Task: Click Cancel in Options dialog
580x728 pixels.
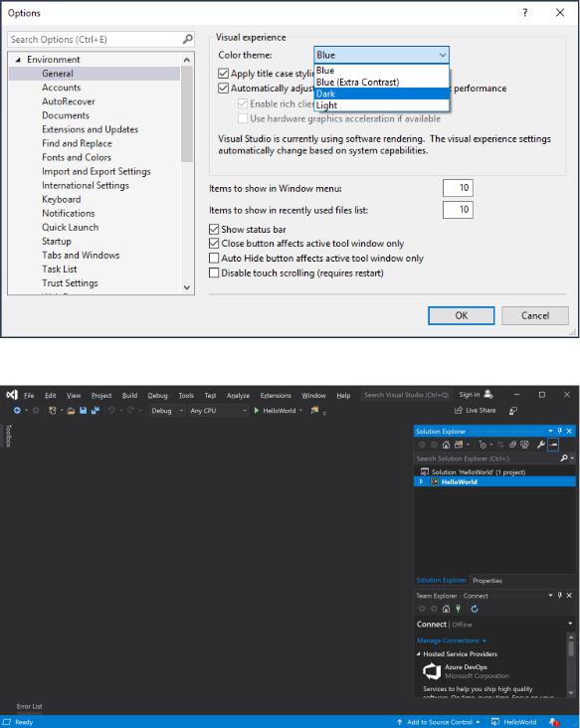Action: 535,315
